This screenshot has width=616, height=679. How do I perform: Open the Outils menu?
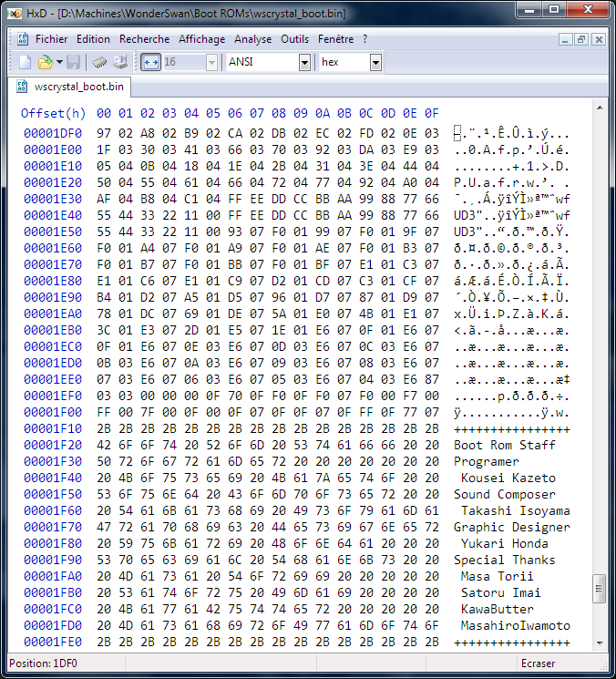point(295,39)
